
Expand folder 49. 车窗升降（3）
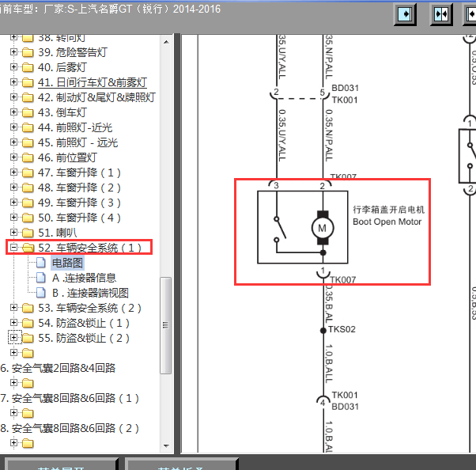pyautogui.click(x=13, y=202)
